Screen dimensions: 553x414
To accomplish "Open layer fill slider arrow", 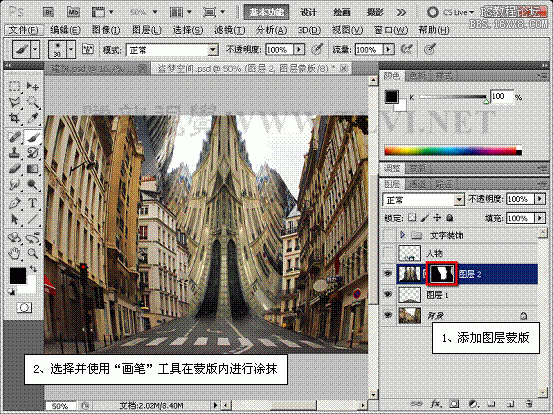I will (540, 218).
